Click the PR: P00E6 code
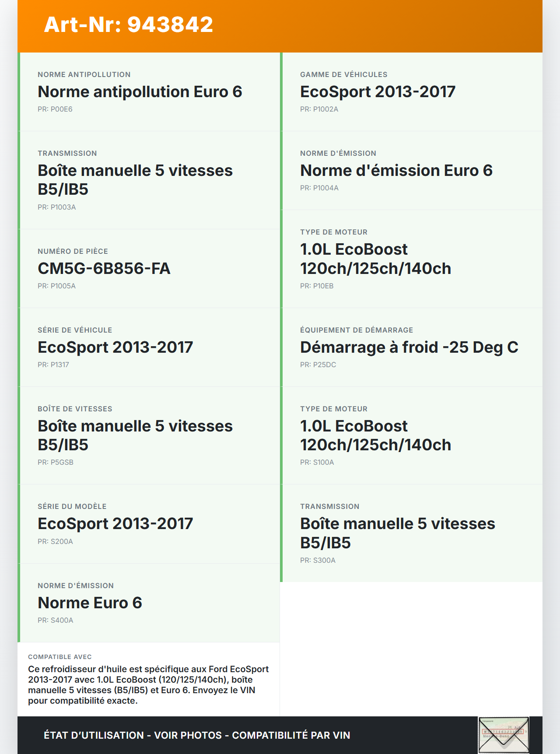This screenshot has width=560, height=754. [x=55, y=109]
